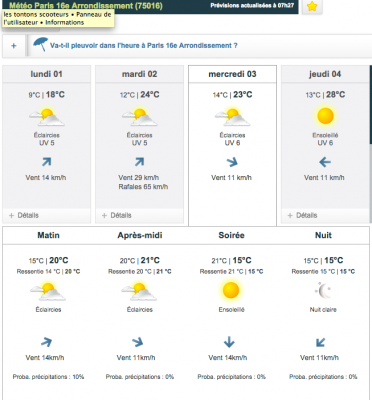Image resolution: width=372 pixels, height=400 pixels.
Task: Click mardi 02 wind direction arrow
Action: click(139, 162)
